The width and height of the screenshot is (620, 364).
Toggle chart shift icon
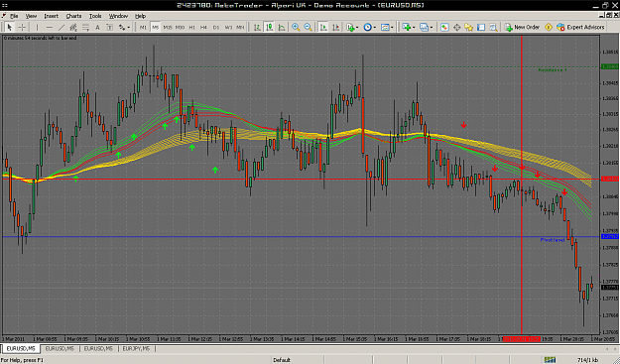[x=335, y=27]
